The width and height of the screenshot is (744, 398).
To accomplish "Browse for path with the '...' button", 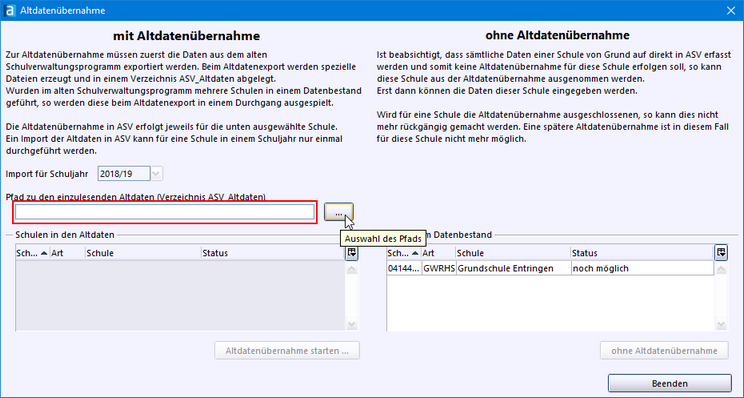I will (338, 212).
